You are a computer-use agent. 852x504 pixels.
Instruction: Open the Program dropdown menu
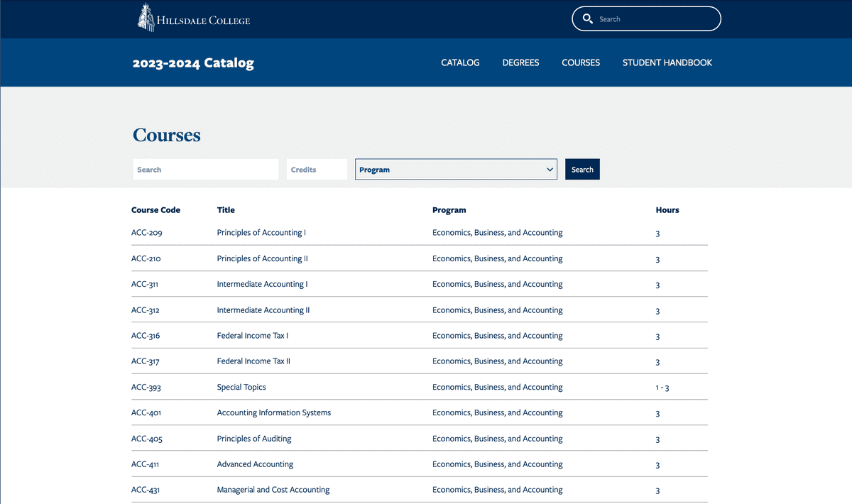455,169
